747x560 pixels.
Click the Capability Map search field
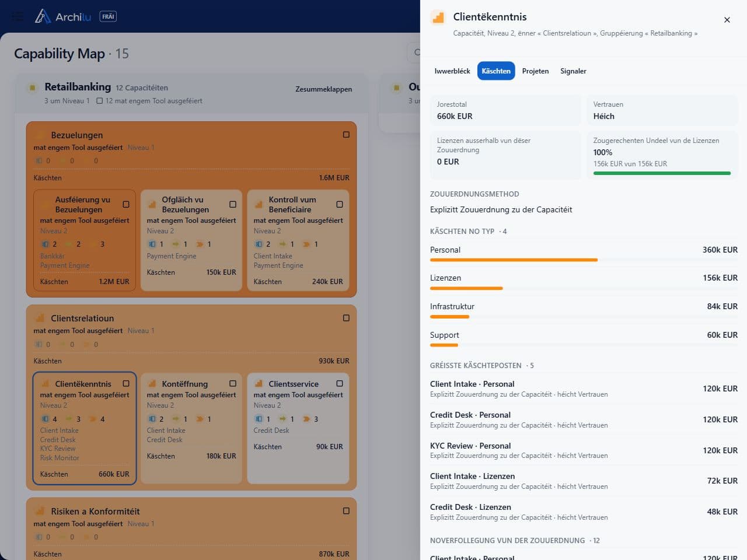coord(414,52)
